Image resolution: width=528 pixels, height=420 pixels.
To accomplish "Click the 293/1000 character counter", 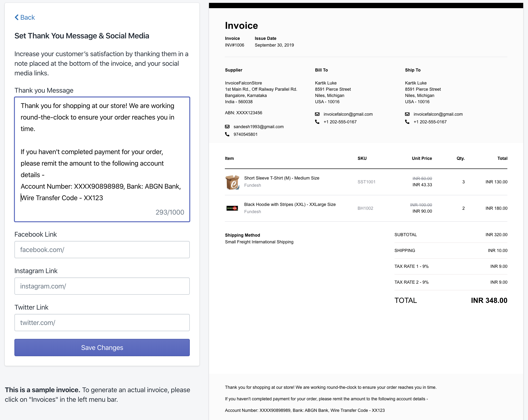I will click(170, 212).
